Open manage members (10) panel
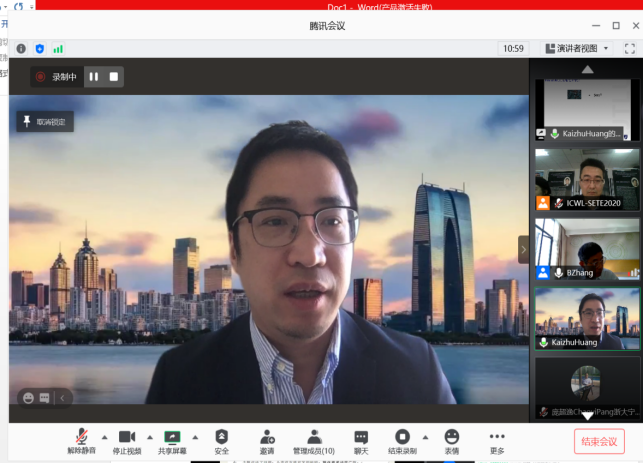 coord(313,437)
